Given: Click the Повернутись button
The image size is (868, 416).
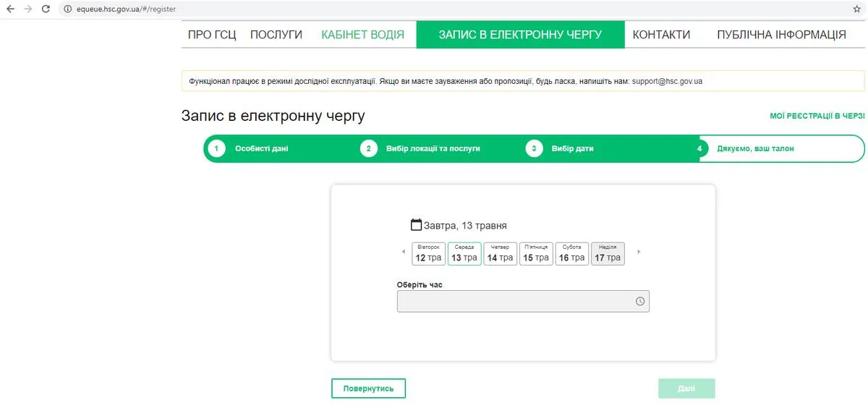Looking at the screenshot, I should 369,389.
